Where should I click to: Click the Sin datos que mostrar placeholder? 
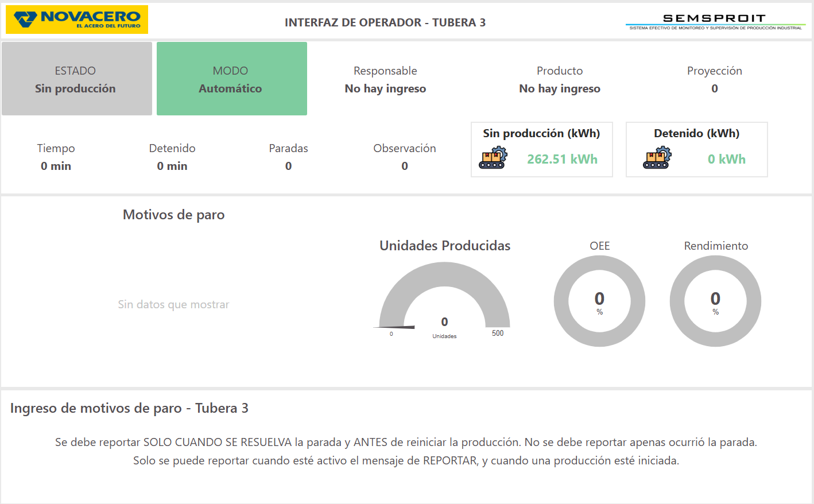pos(173,304)
